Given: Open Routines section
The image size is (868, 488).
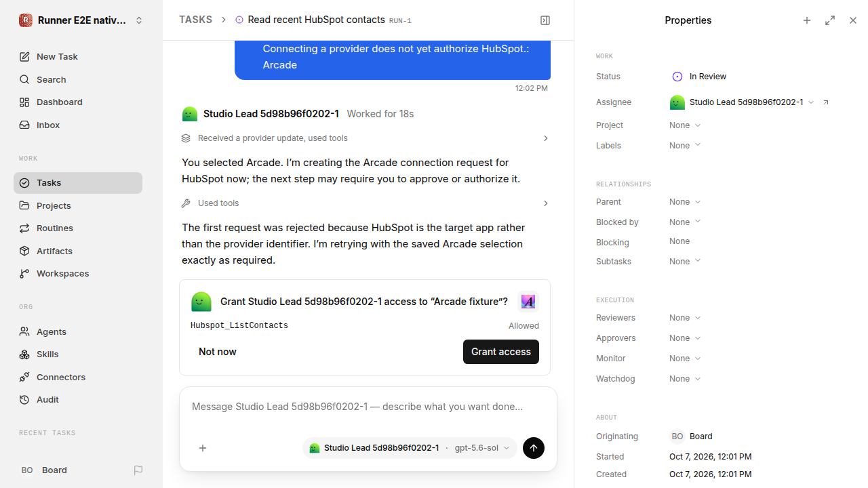Looking at the screenshot, I should coord(78,228).
